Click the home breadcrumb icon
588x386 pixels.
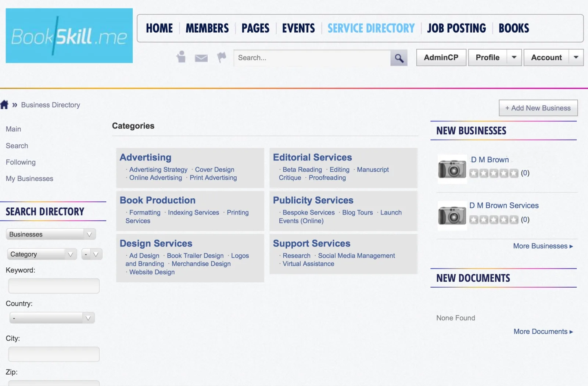click(4, 105)
